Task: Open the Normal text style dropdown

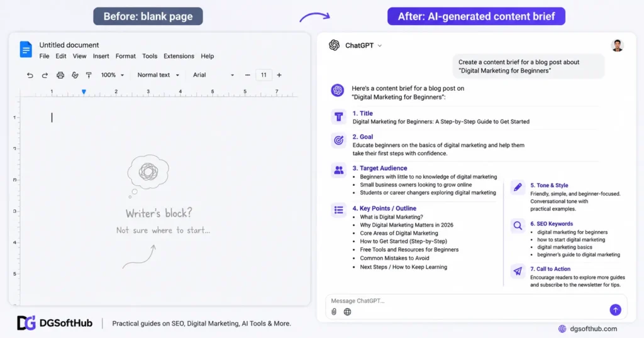Action: [x=158, y=75]
